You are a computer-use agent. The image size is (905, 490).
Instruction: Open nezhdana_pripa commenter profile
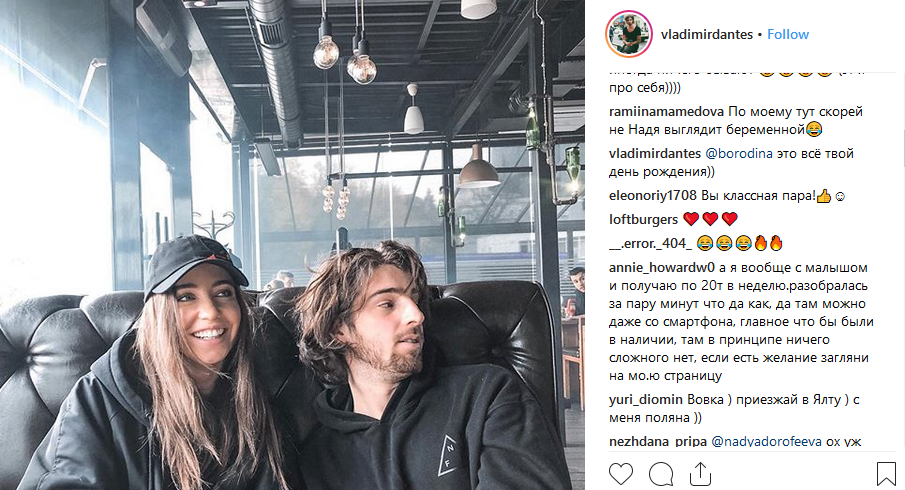[x=658, y=442]
